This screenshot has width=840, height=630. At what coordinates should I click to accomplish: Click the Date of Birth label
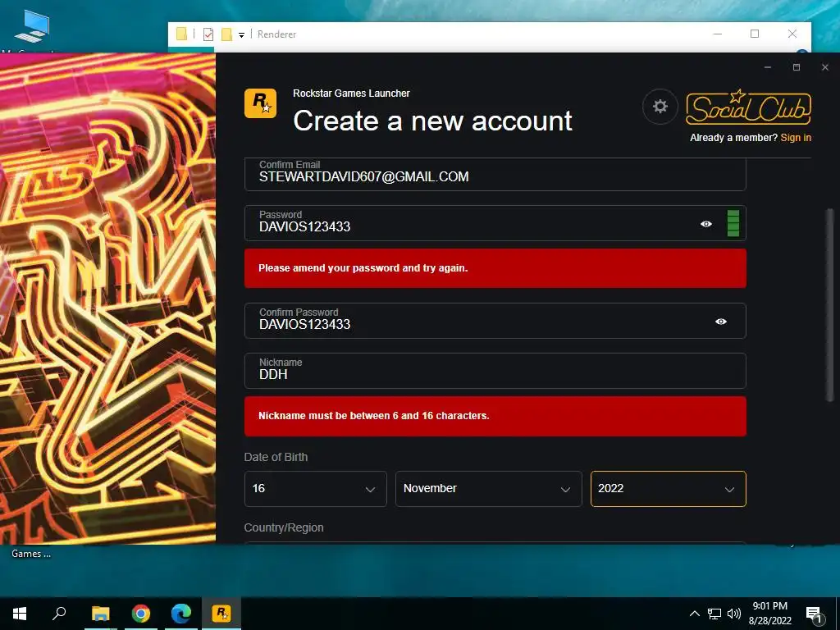coord(276,457)
